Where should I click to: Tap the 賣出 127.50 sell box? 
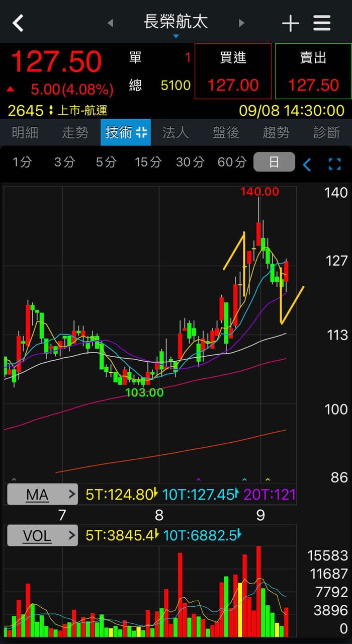tap(313, 71)
